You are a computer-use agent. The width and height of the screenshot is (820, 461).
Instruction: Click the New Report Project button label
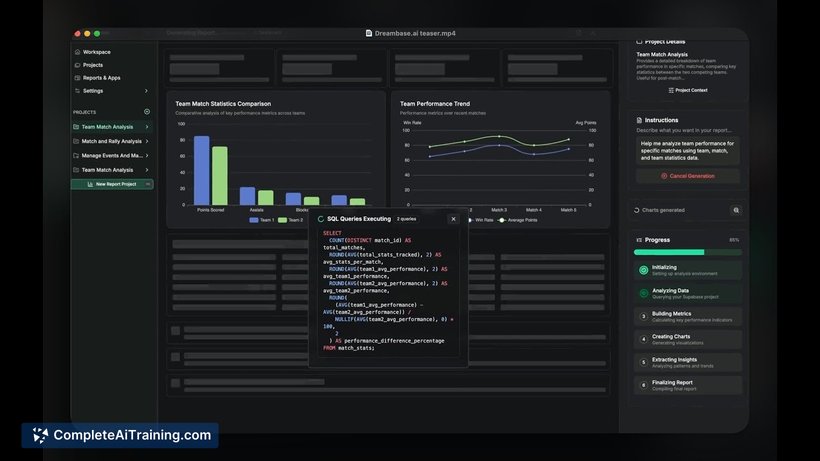[x=116, y=184]
